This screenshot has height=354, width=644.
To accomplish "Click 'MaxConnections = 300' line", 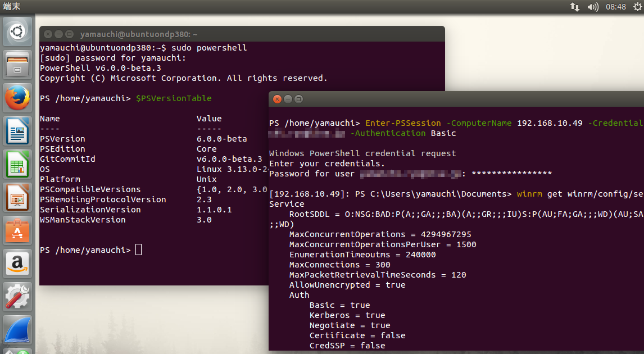I will click(x=339, y=265).
